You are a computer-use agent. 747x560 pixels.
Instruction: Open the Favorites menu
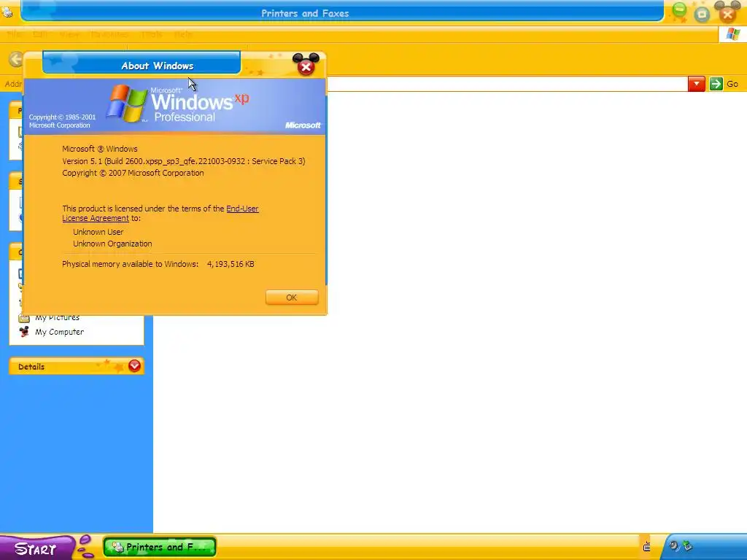point(109,34)
